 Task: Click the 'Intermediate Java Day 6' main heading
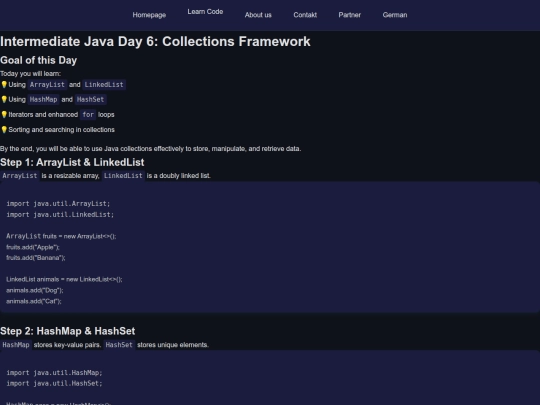pyautogui.click(x=155, y=41)
